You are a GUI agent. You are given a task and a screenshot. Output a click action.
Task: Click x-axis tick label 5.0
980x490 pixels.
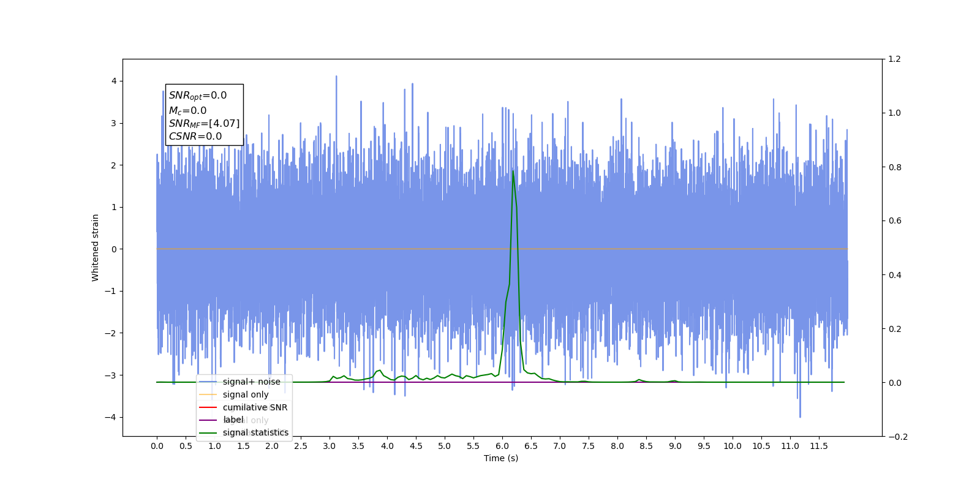click(x=445, y=446)
